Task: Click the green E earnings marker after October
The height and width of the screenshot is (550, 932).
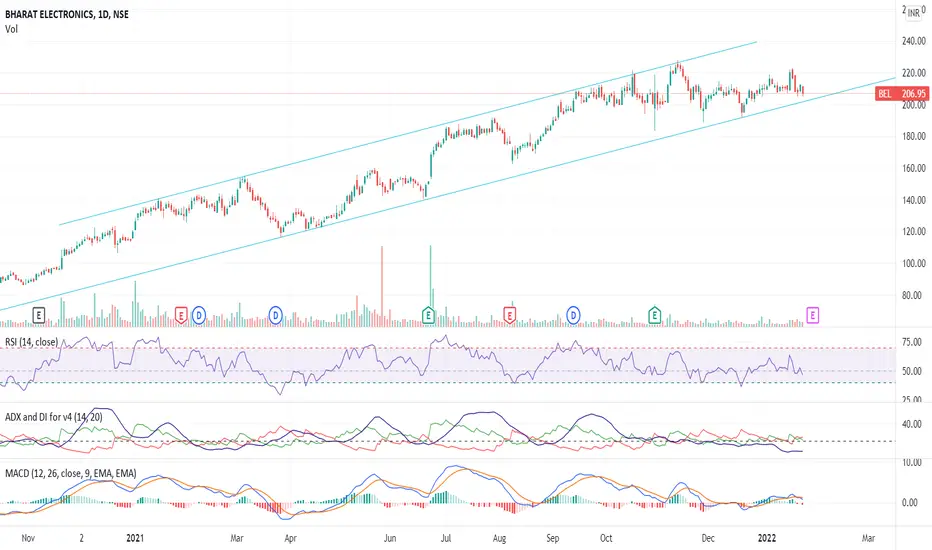Action: tap(654, 315)
